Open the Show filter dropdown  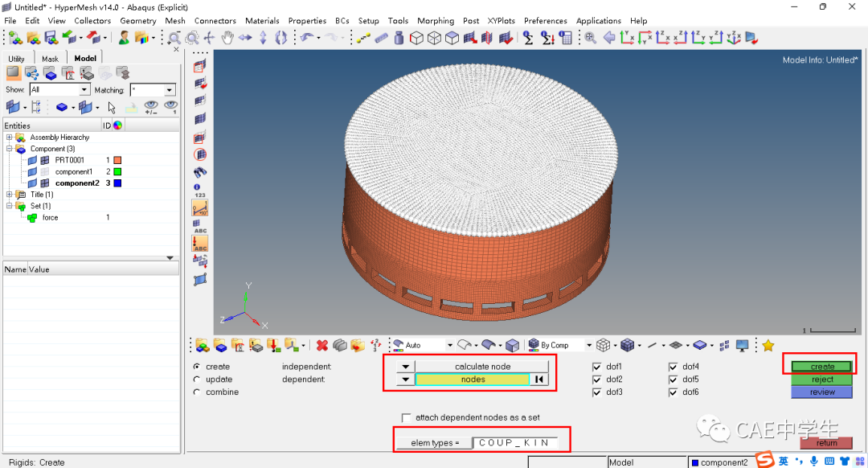coord(84,90)
